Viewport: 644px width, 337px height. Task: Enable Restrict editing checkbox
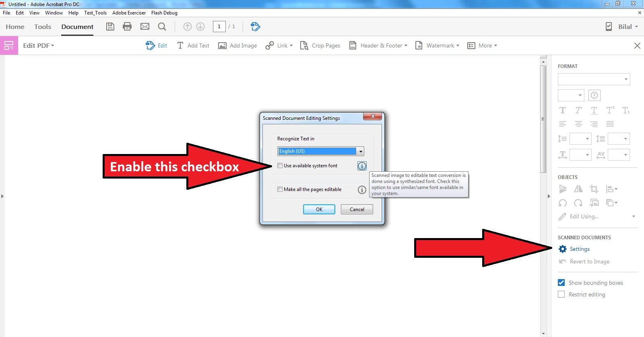561,294
